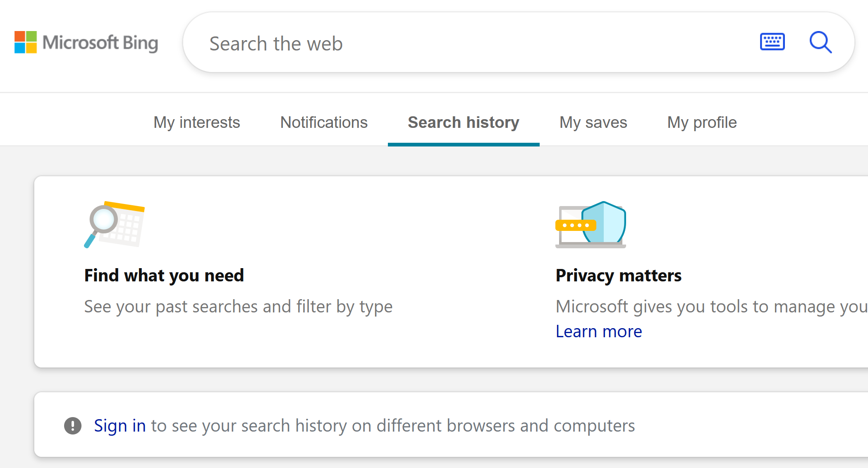Image resolution: width=868 pixels, height=468 pixels.
Task: Click the magnifying glass search icon
Action: [x=820, y=42]
